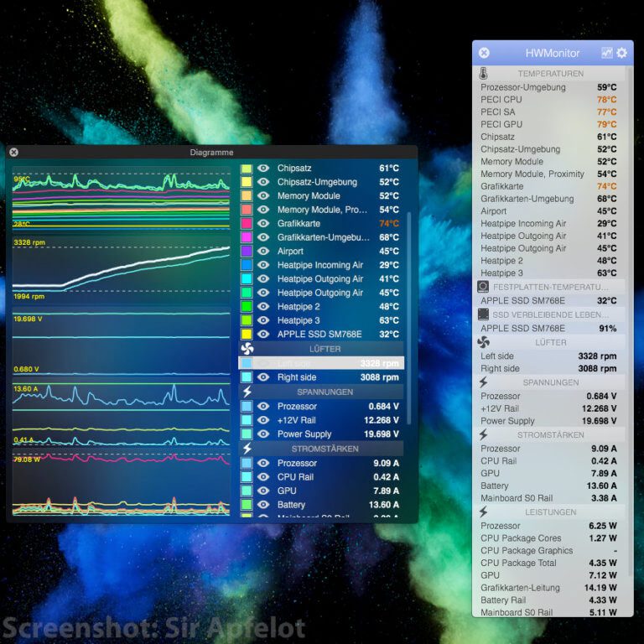Click Right side 3088 rpm in HWMonitor
Screen dimensions: 644x644
tap(548, 368)
